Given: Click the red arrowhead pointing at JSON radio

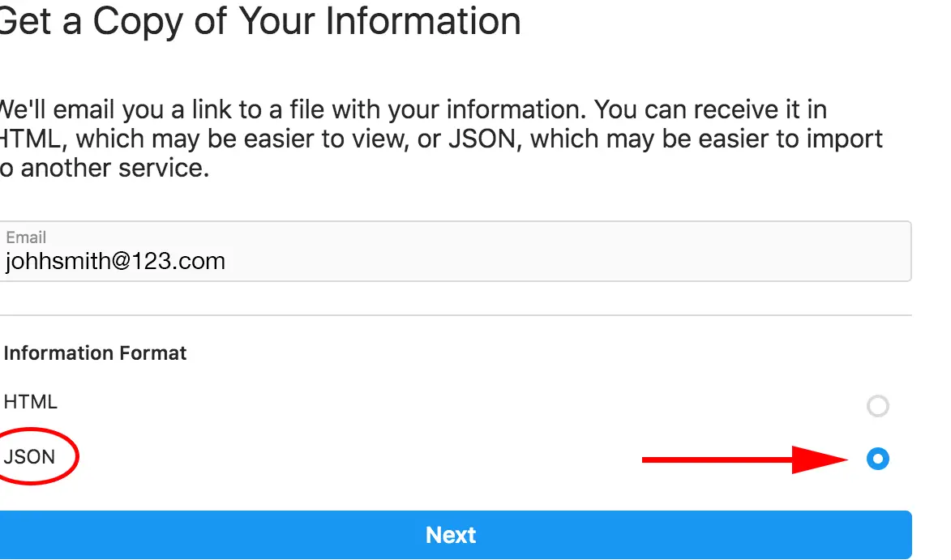Looking at the screenshot, I should (820, 460).
